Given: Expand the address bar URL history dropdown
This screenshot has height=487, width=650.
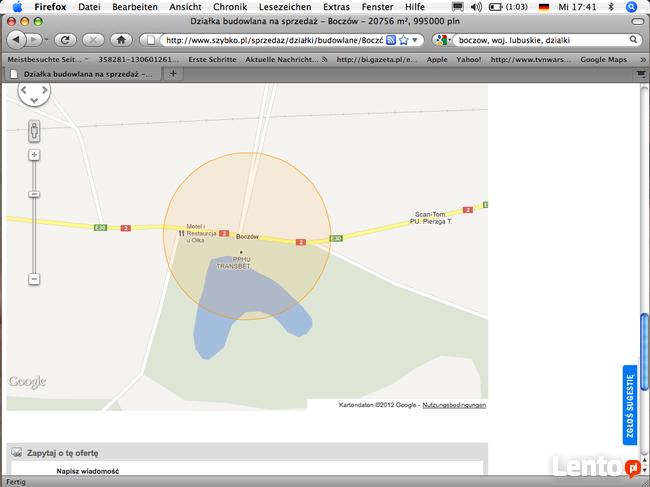Looking at the screenshot, I should (x=416, y=40).
